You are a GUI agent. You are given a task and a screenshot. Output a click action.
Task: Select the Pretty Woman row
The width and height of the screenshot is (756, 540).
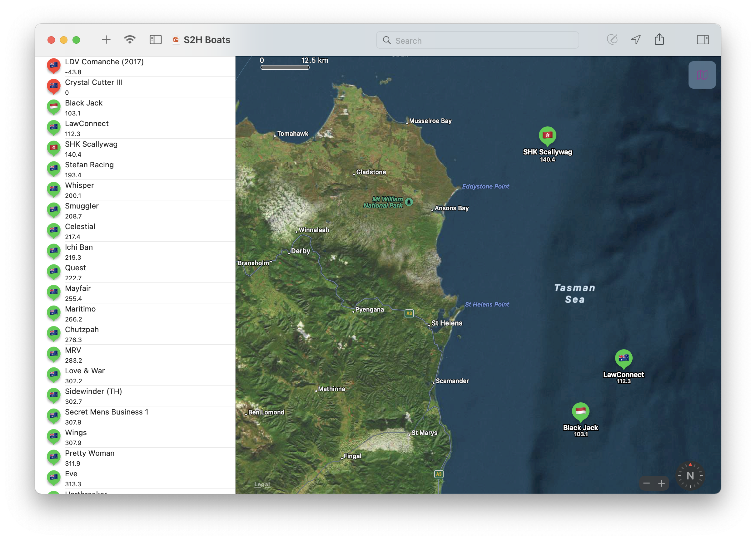coord(135,458)
